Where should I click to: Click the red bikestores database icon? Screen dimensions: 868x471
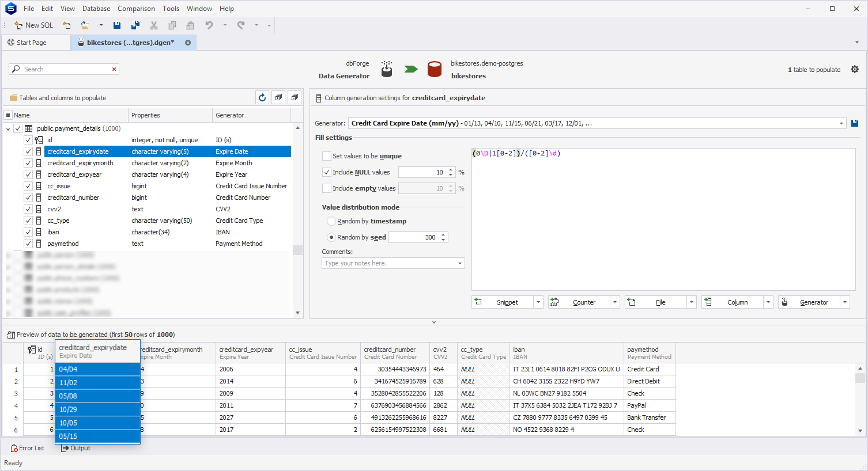(x=435, y=69)
